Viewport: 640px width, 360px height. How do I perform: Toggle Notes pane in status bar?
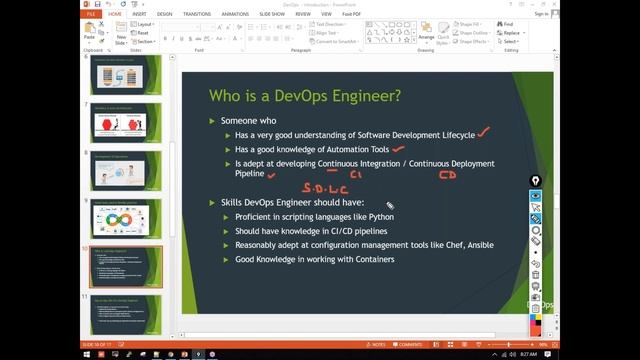[x=376, y=344]
